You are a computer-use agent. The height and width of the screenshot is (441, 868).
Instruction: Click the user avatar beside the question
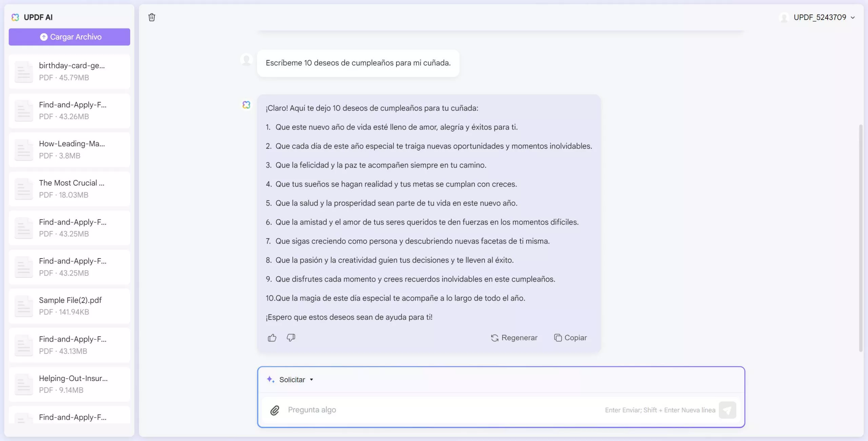pos(246,60)
